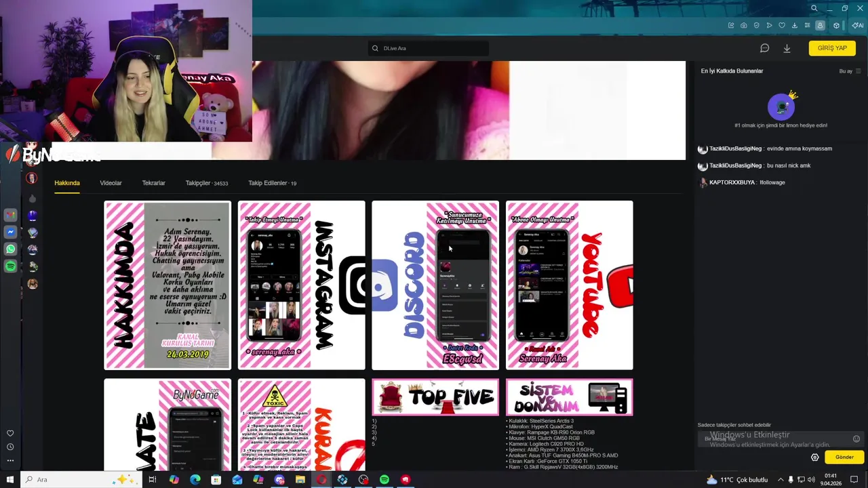Expand the 'Bu ay' period dropdown
Viewport: 868px width, 488px height.
pos(850,71)
